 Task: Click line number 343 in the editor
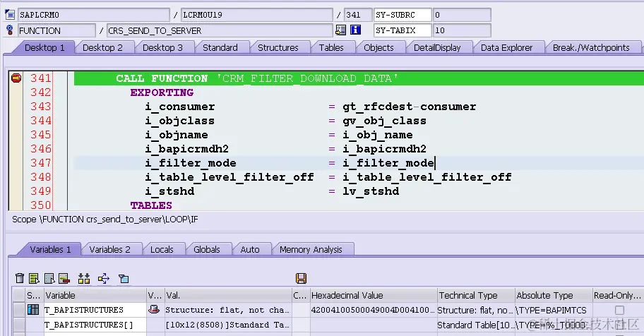[x=41, y=107]
